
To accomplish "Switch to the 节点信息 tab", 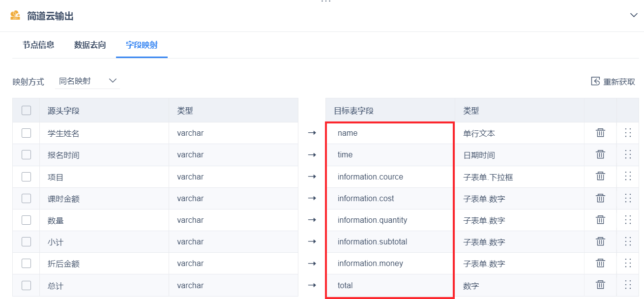I will point(38,45).
